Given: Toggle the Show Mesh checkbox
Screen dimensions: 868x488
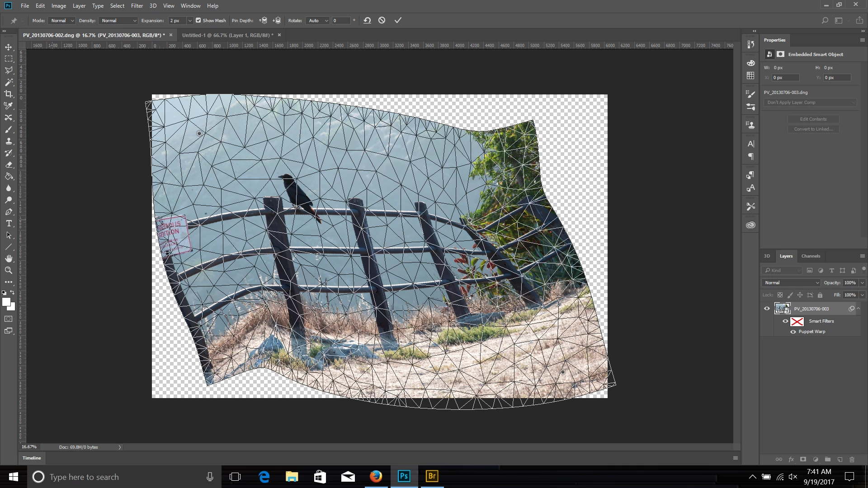Looking at the screenshot, I should point(198,20).
